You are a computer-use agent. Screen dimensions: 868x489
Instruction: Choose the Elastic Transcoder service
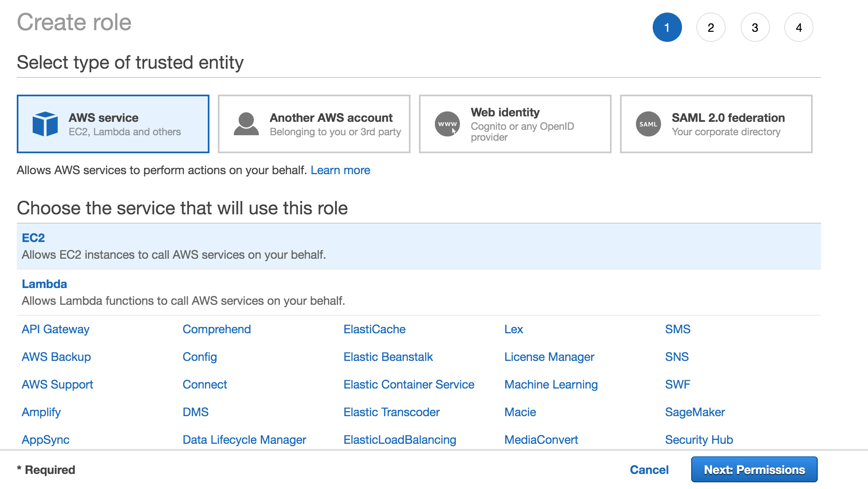pos(392,412)
